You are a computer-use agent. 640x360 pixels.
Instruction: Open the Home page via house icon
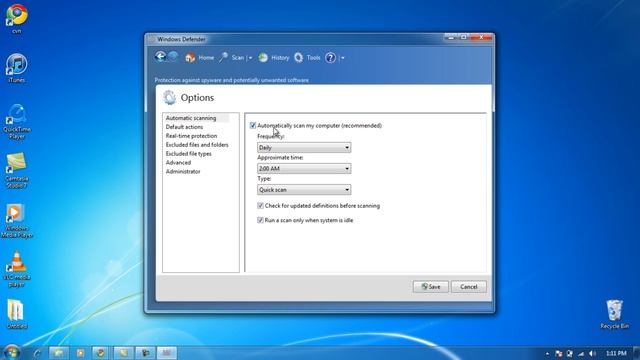click(190, 58)
